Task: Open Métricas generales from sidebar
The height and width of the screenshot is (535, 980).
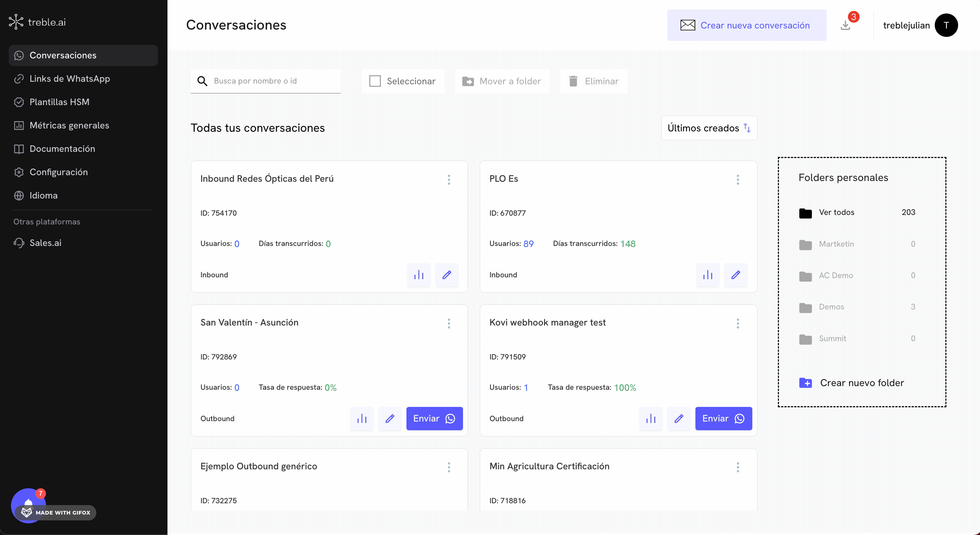Action: (69, 125)
